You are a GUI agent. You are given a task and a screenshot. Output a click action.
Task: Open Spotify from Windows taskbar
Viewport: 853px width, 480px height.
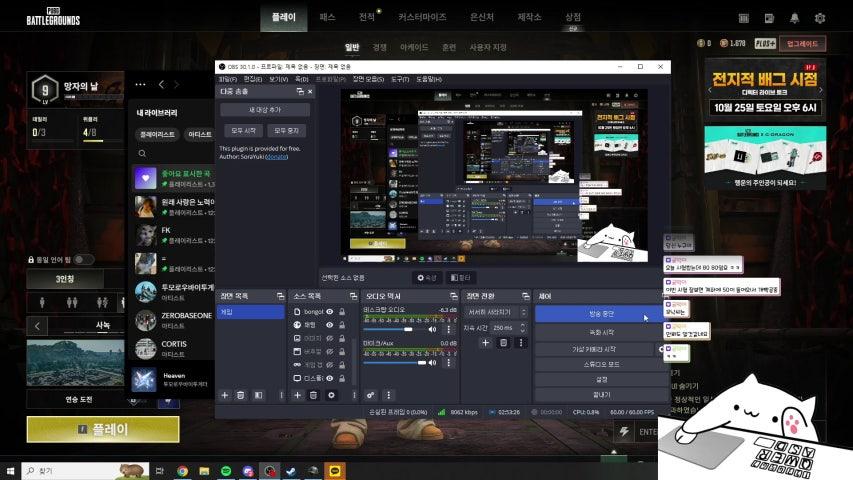click(226, 471)
